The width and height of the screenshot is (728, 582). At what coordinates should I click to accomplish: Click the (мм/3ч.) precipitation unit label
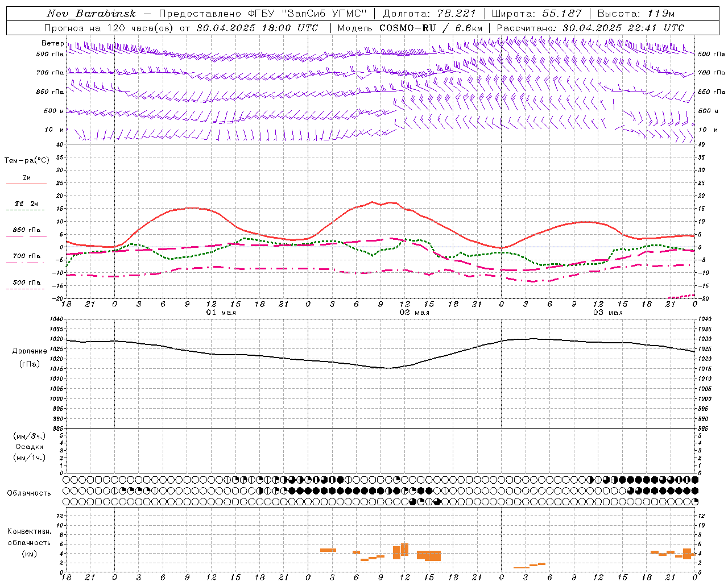(x=30, y=436)
